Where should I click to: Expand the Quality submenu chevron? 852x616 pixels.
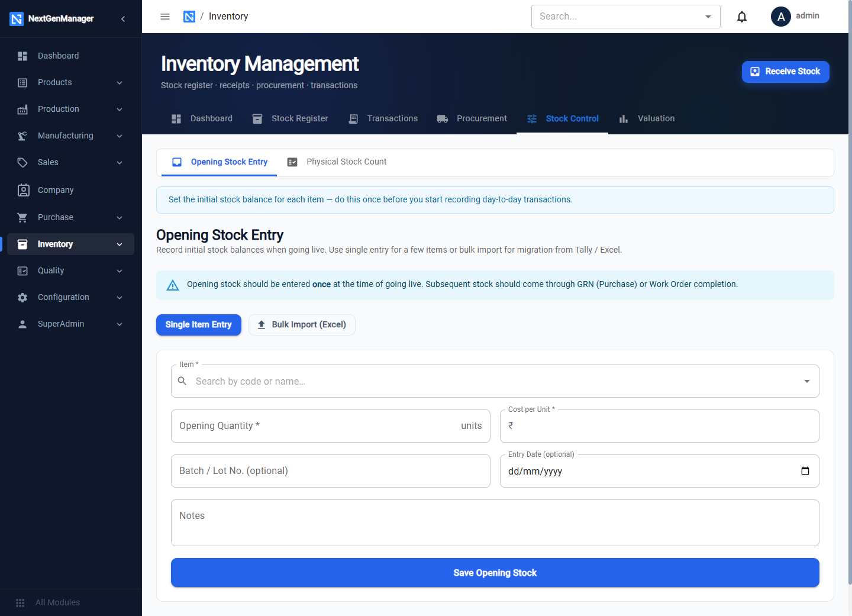(120, 270)
